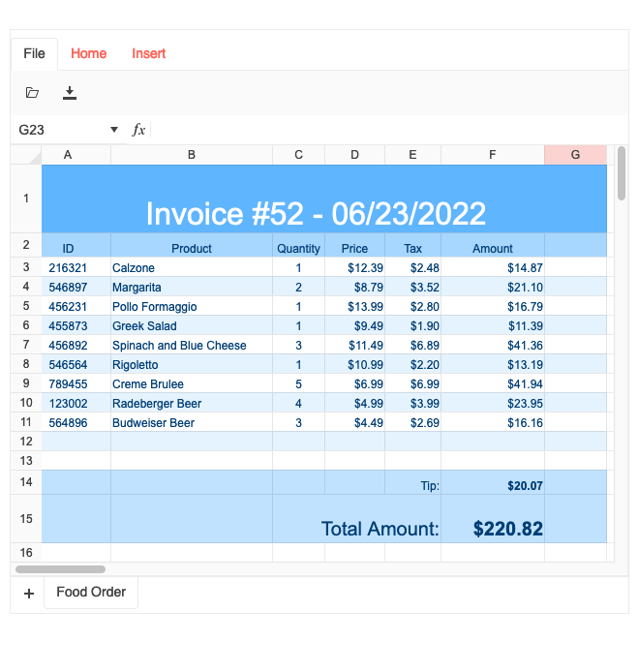The height and width of the screenshot is (672, 639).
Task: Select row 12 header
Action: (26, 442)
